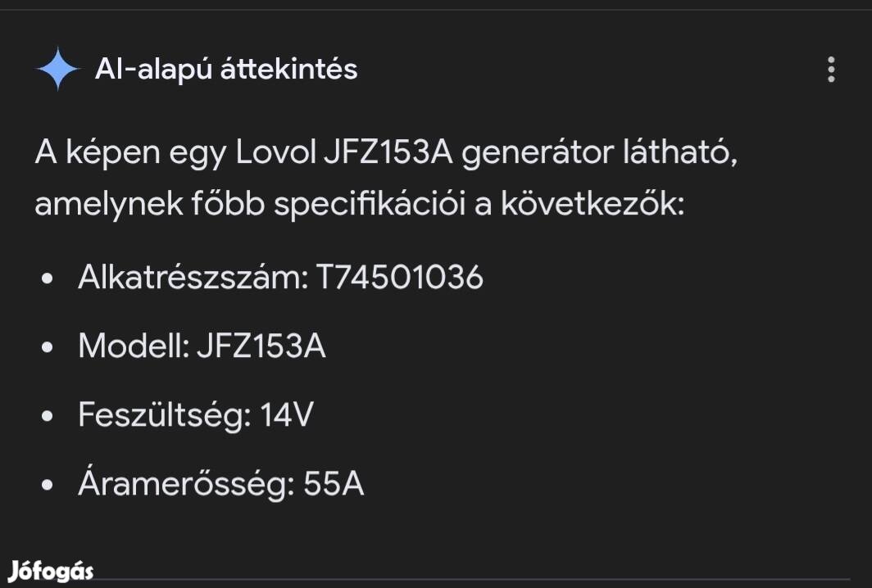
Task: Open the three-dot more options menu
Action: pyautogui.click(x=831, y=70)
